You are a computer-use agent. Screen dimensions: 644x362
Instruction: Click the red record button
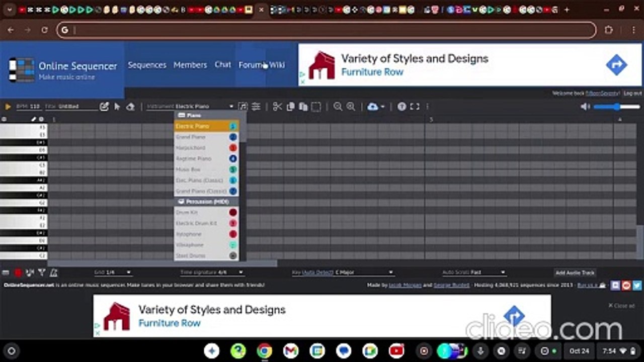pos(18,273)
